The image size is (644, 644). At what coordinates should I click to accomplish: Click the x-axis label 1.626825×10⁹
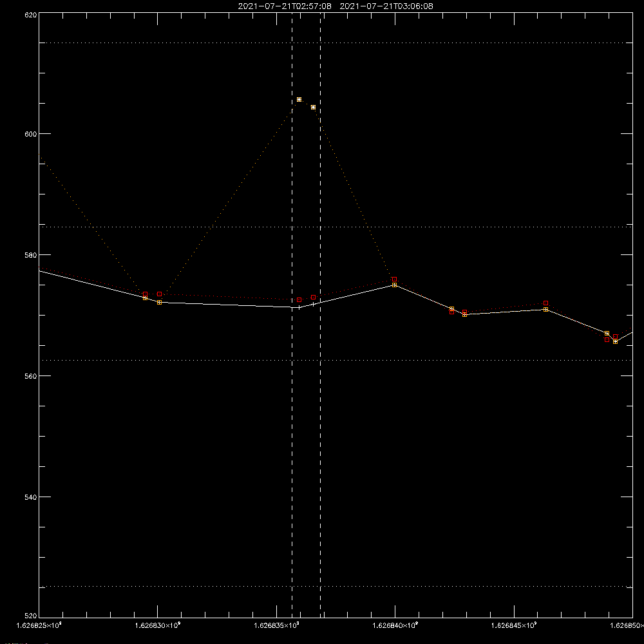click(39, 625)
